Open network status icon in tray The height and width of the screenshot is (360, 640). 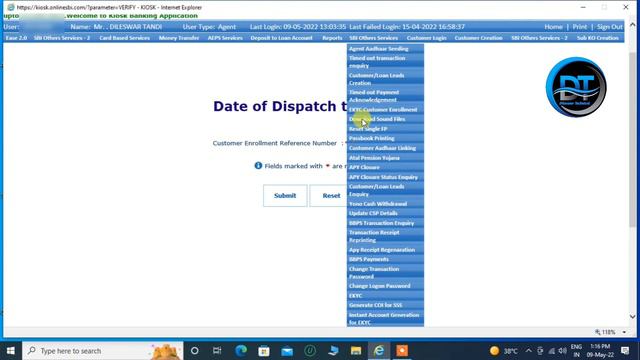(551, 351)
